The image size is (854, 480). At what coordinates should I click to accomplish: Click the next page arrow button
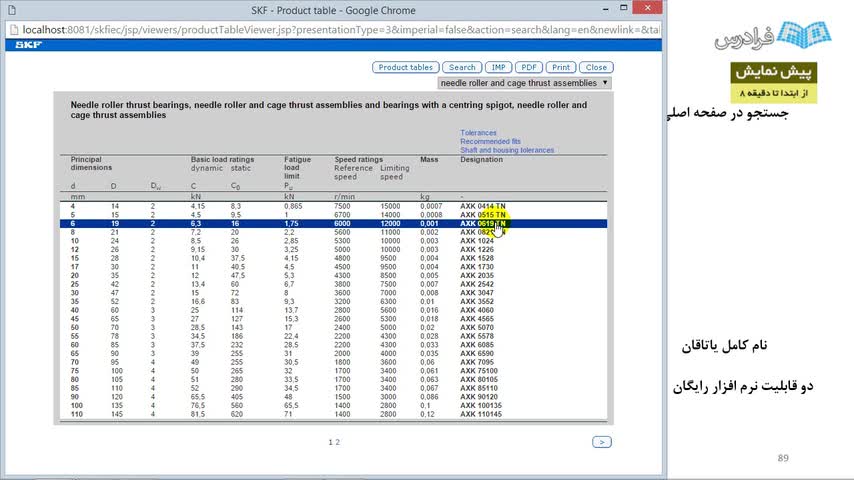click(x=601, y=441)
